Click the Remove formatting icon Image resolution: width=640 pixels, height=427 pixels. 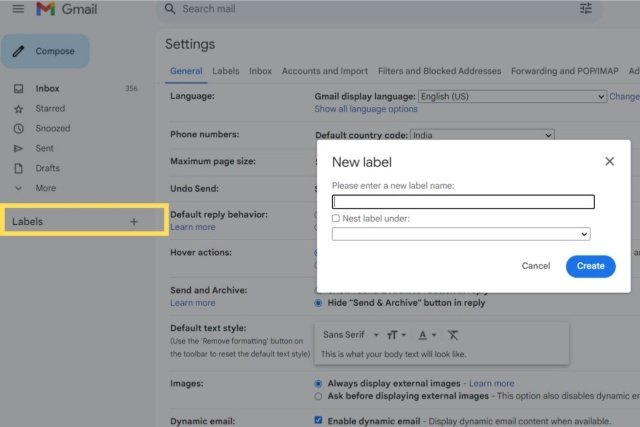pos(453,335)
